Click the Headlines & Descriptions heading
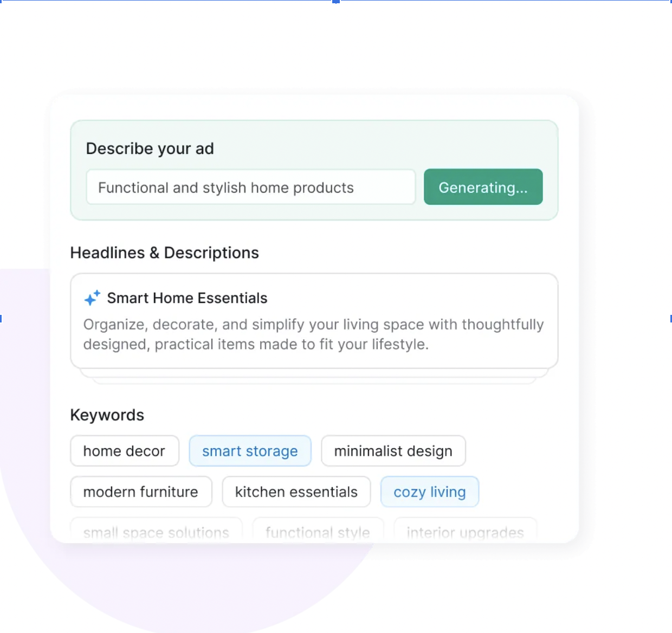The image size is (672, 633). pyautogui.click(x=165, y=253)
